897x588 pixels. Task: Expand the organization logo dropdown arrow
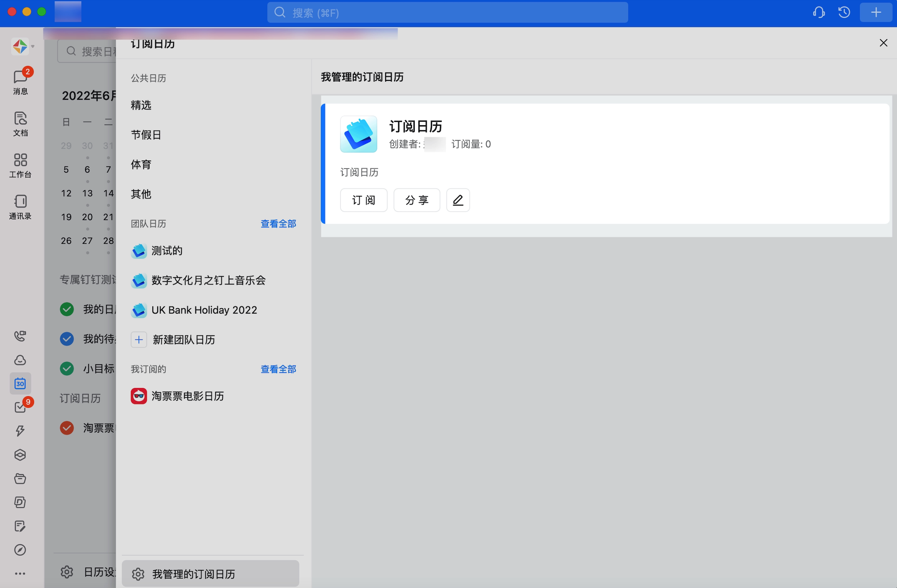click(33, 46)
